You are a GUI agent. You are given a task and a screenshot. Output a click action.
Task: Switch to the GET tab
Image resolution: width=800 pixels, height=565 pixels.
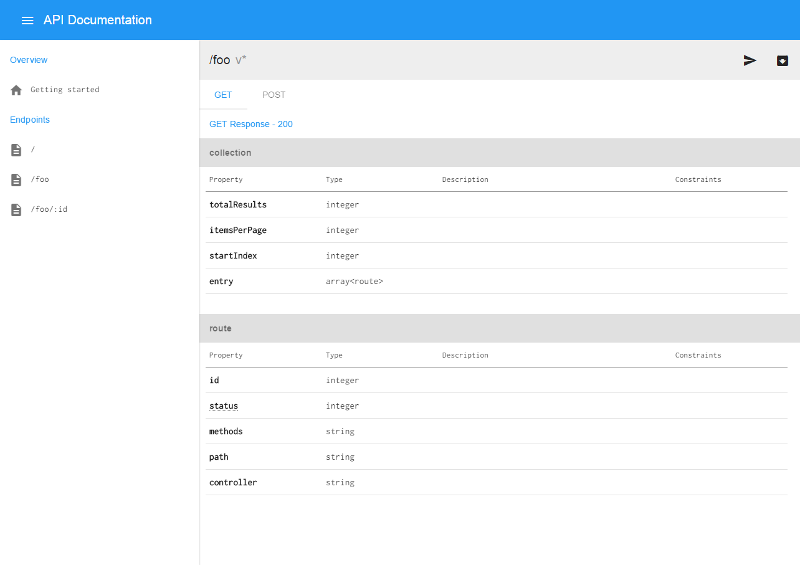point(223,95)
